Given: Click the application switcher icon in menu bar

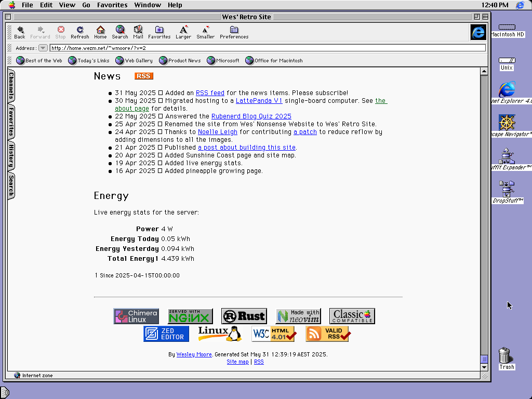Looking at the screenshot, I should (x=520, y=5).
